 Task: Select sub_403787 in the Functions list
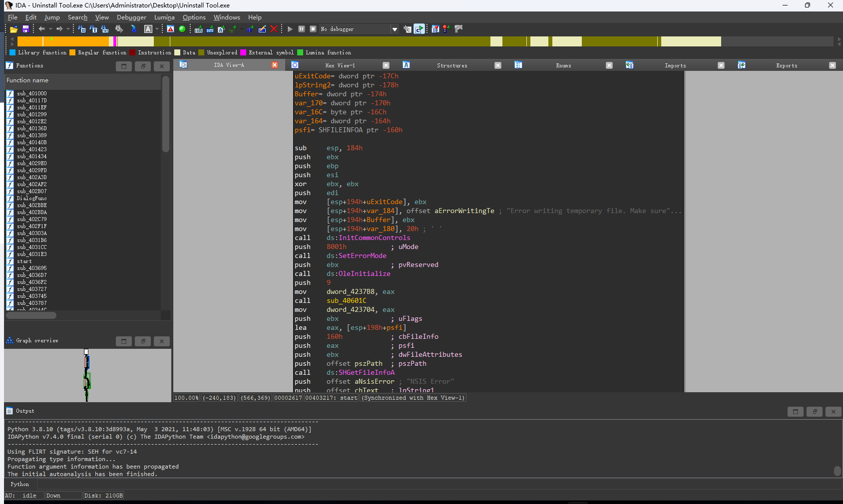click(32, 303)
